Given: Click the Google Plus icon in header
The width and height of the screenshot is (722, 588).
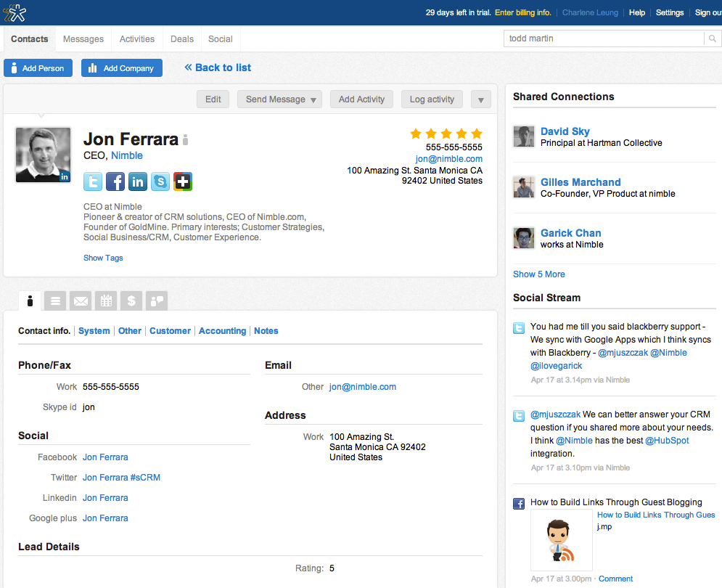Looking at the screenshot, I should pyautogui.click(x=183, y=181).
